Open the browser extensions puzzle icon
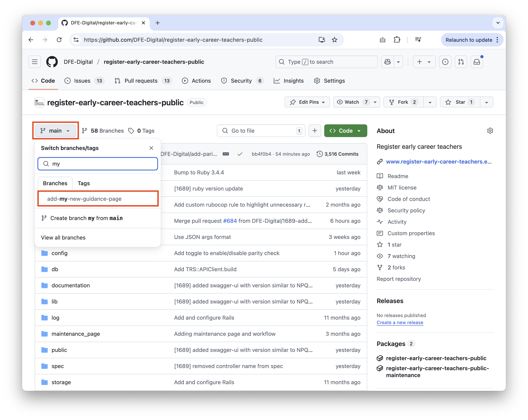Viewport: 528px width, 420px height. [397, 40]
